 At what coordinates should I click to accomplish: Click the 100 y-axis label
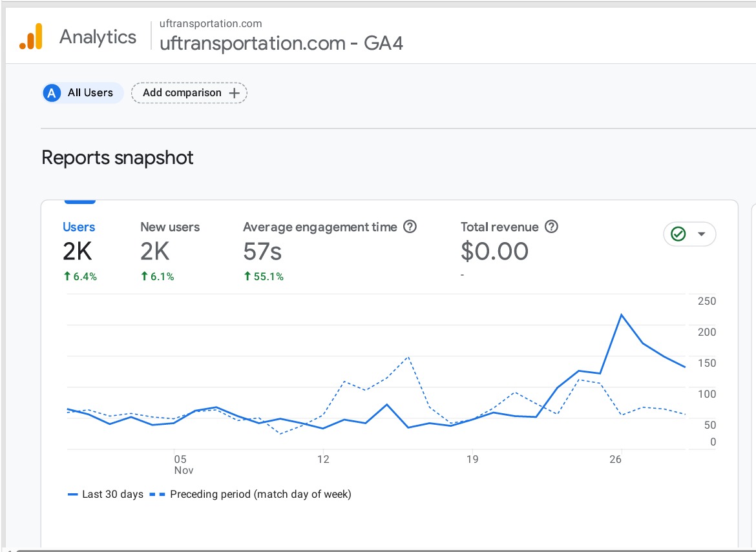pos(707,394)
